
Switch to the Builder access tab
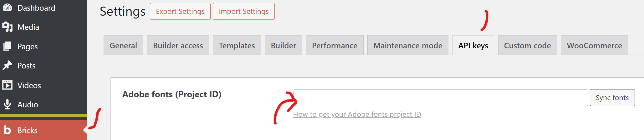click(178, 45)
